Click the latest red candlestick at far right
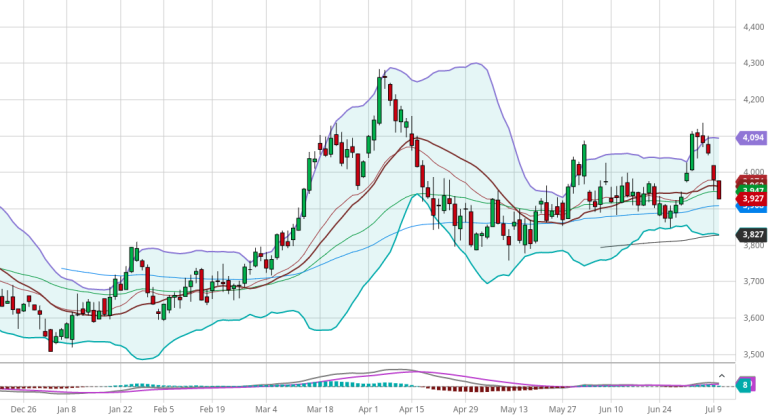This screenshot has width=768, height=415. (720, 190)
